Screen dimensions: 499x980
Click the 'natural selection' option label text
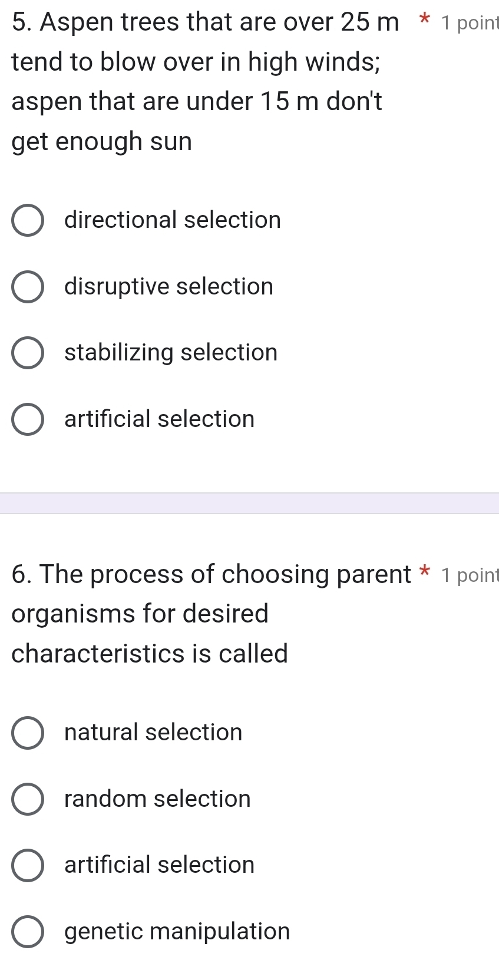coord(153,732)
